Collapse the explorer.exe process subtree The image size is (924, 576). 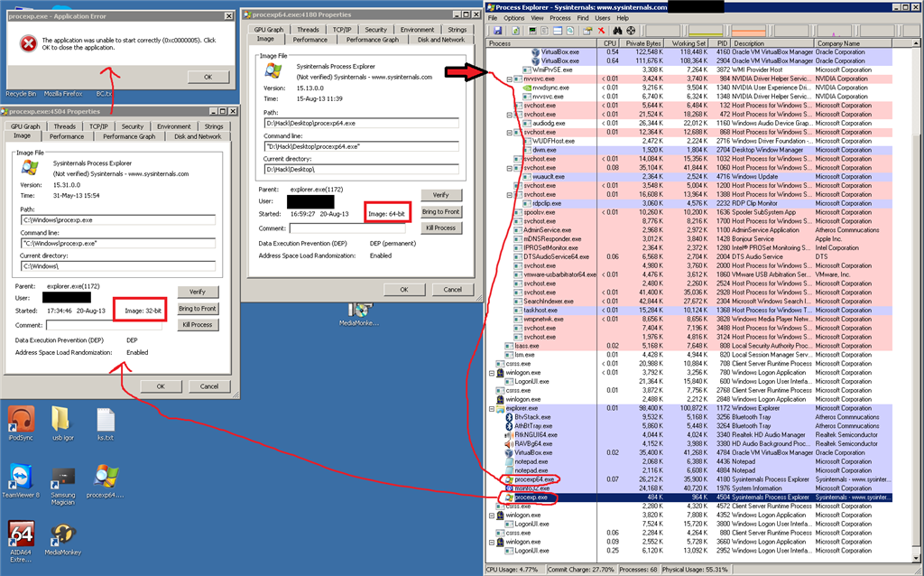(x=492, y=408)
